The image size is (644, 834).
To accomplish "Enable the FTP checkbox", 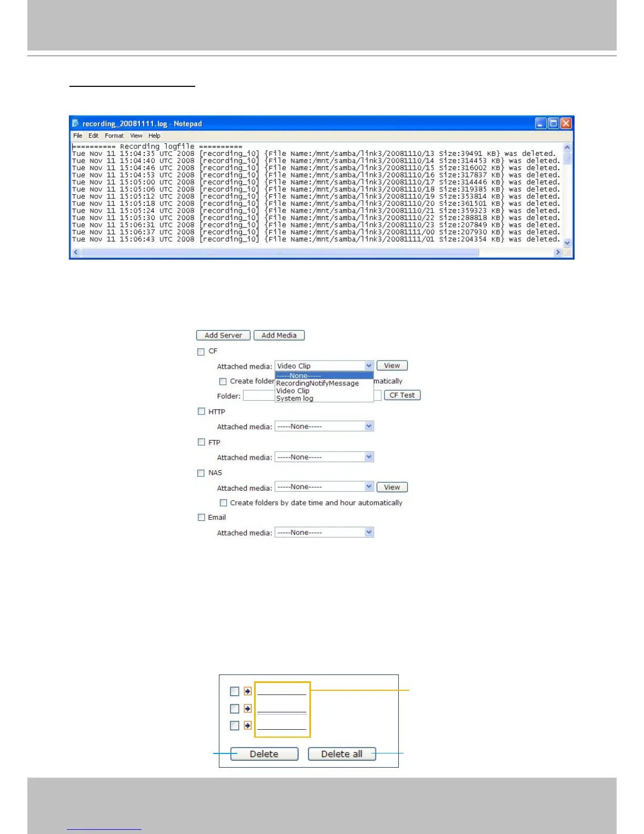I will point(201,442).
